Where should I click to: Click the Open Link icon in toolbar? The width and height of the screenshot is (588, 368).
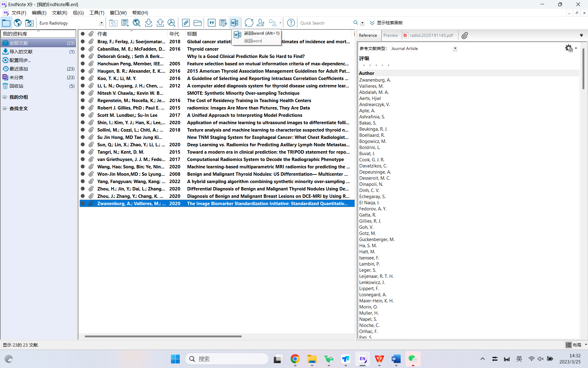(x=186, y=23)
